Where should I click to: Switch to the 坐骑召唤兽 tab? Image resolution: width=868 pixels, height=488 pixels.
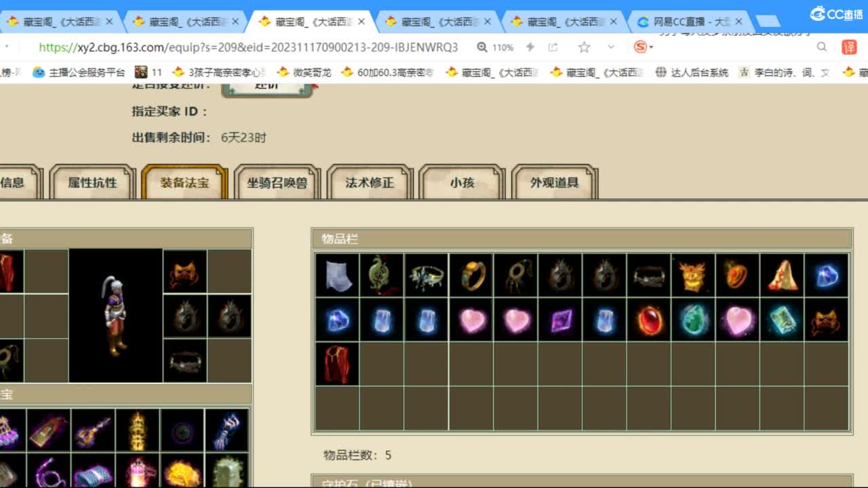coord(277,182)
